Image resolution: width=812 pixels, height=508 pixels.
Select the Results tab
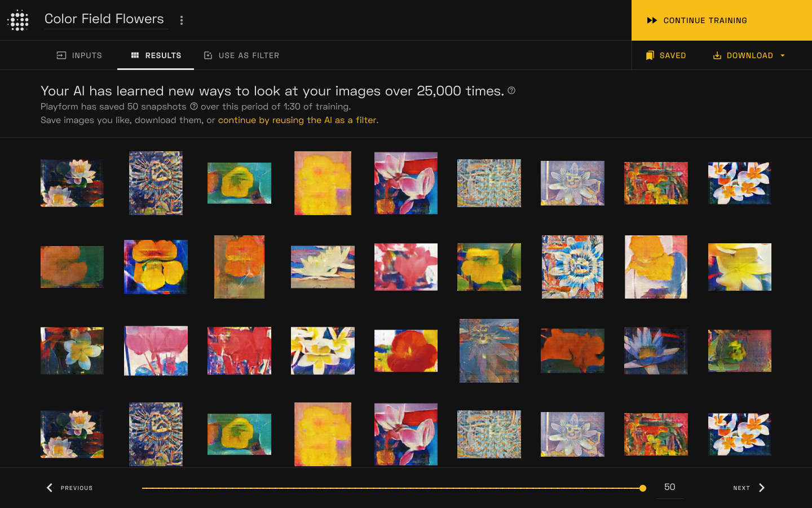[156, 55]
